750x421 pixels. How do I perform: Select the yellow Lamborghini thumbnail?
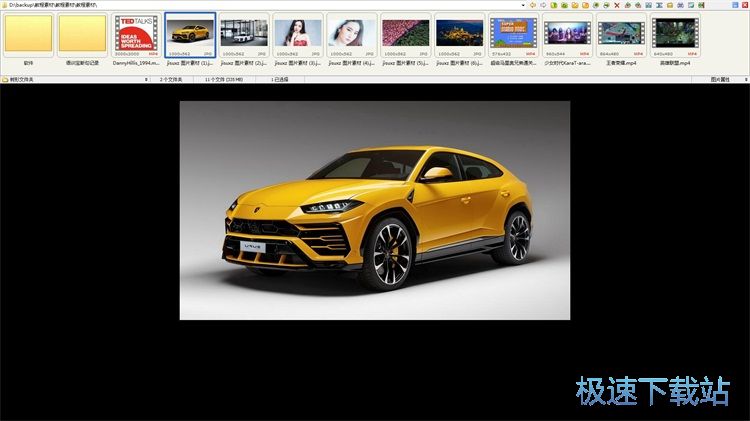tap(190, 34)
